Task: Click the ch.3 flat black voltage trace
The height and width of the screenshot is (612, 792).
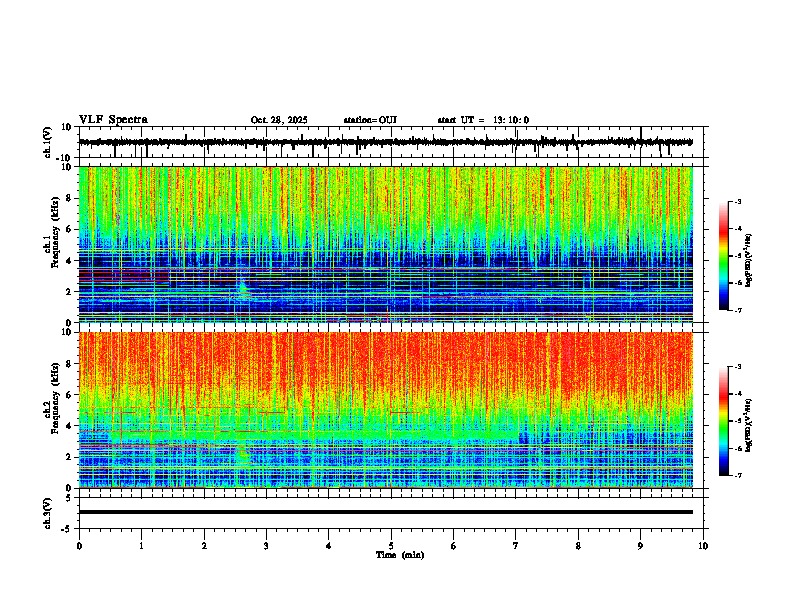Action: (386, 512)
